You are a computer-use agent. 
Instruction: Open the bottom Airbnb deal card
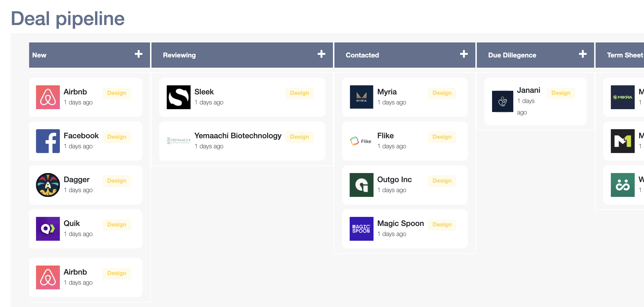[85, 277]
